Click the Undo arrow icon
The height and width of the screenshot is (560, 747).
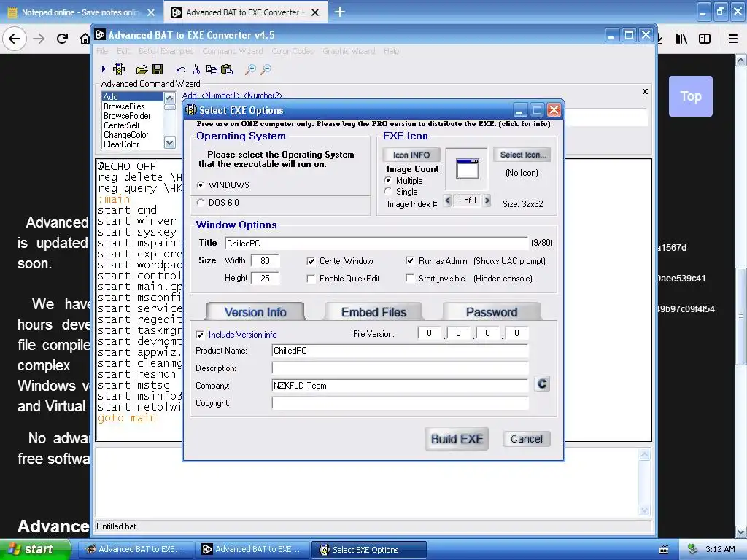181,70
